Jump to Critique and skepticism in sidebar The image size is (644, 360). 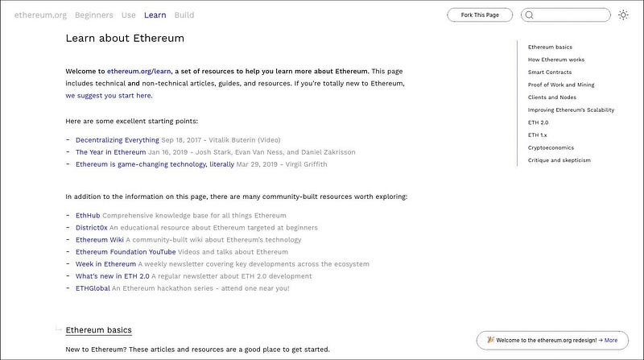pos(559,160)
